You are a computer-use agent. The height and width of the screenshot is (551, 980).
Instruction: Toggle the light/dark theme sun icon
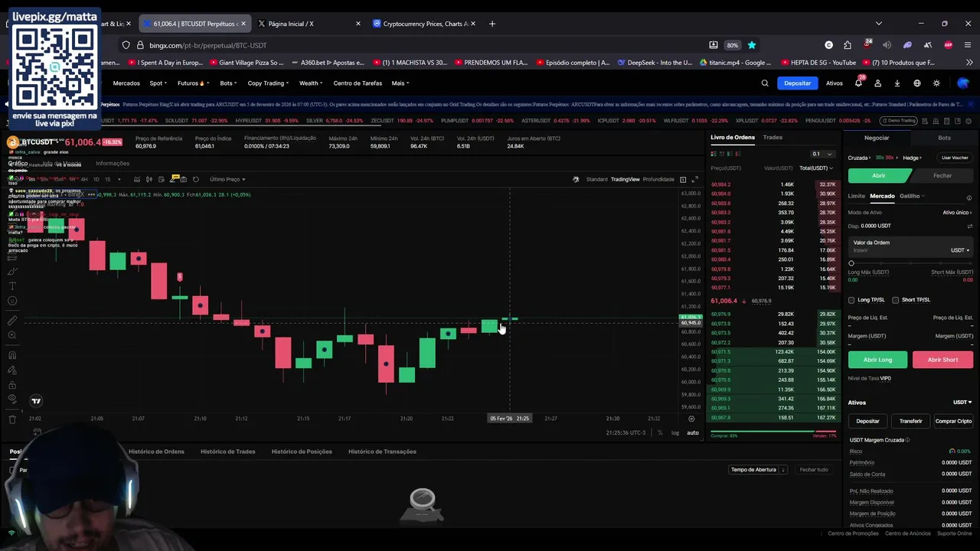(936, 83)
